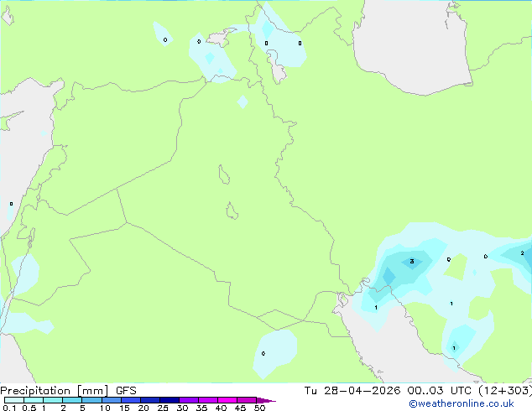Click the legend label '50'
Viewport: 532px width, 411px height.
point(259,408)
